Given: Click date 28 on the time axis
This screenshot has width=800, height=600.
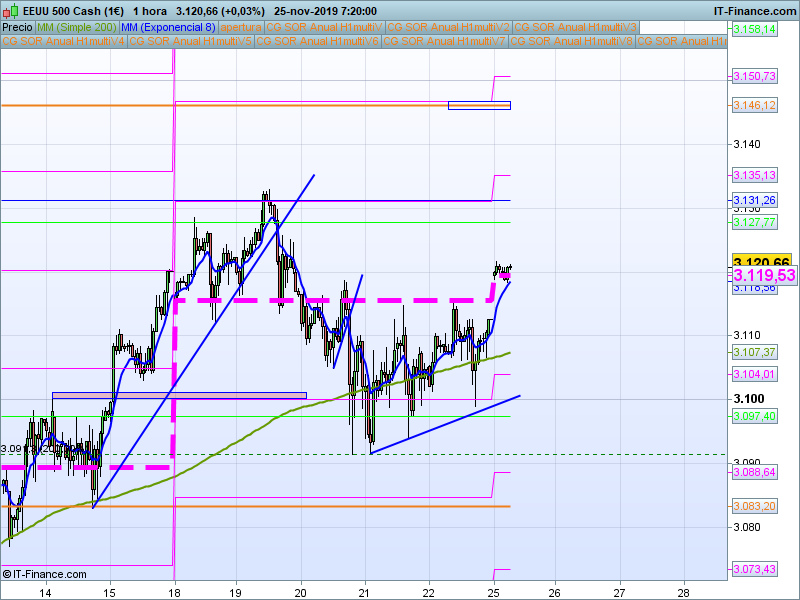Looking at the screenshot, I should (683, 593).
